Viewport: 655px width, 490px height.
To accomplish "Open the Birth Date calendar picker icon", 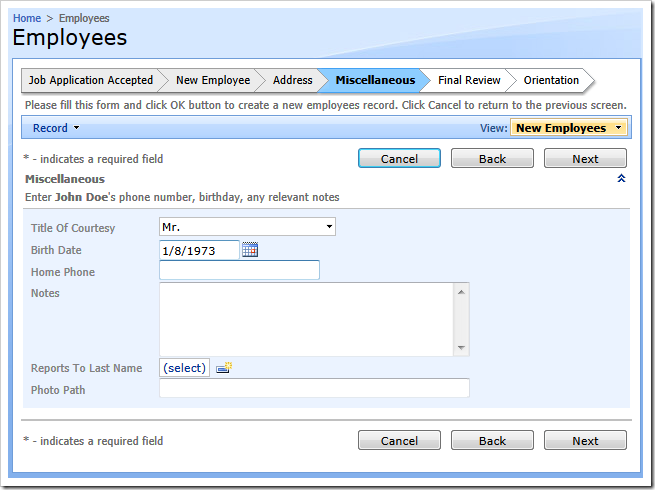I will point(250,250).
